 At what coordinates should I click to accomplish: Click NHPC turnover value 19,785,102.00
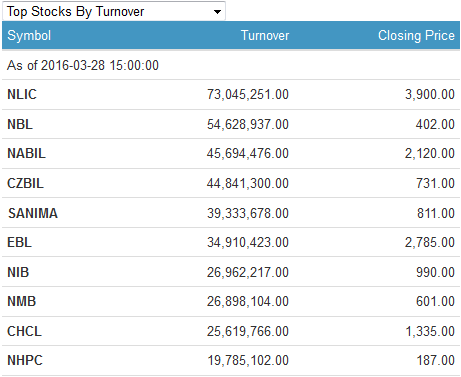pos(248,360)
